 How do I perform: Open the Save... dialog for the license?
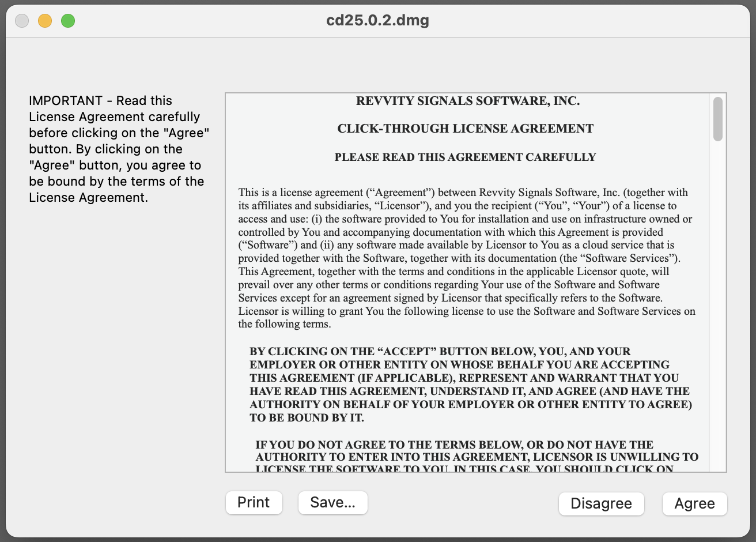[x=332, y=502]
